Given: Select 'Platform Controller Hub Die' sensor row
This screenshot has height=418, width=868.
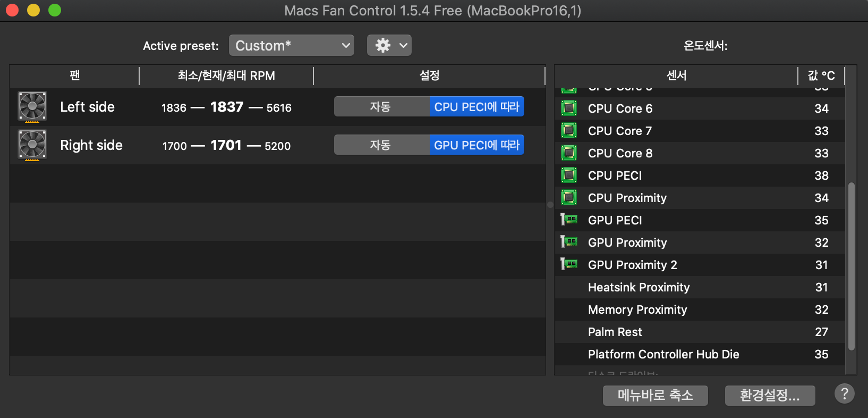Looking at the screenshot, I should click(x=700, y=354).
